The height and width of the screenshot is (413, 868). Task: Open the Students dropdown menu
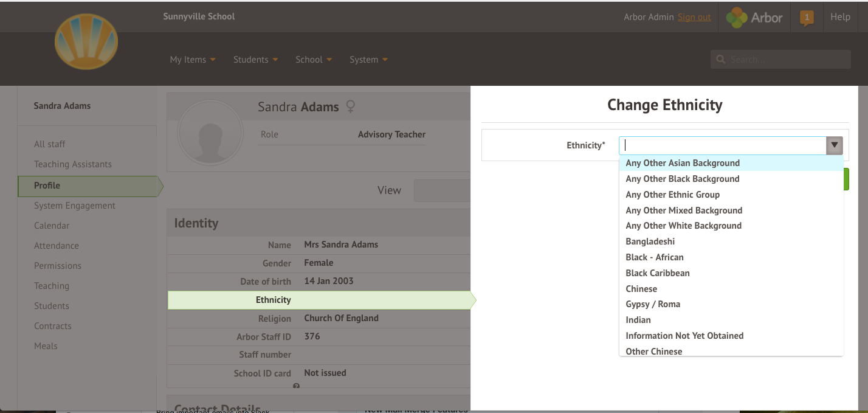pos(255,60)
